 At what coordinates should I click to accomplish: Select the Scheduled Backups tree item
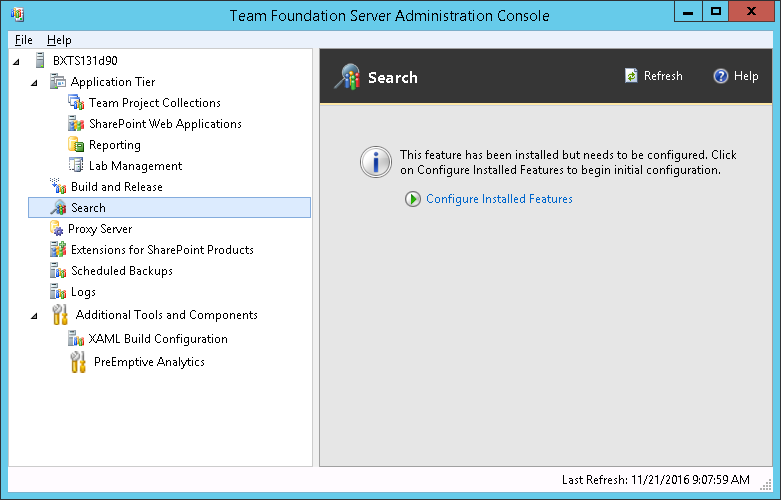[122, 270]
